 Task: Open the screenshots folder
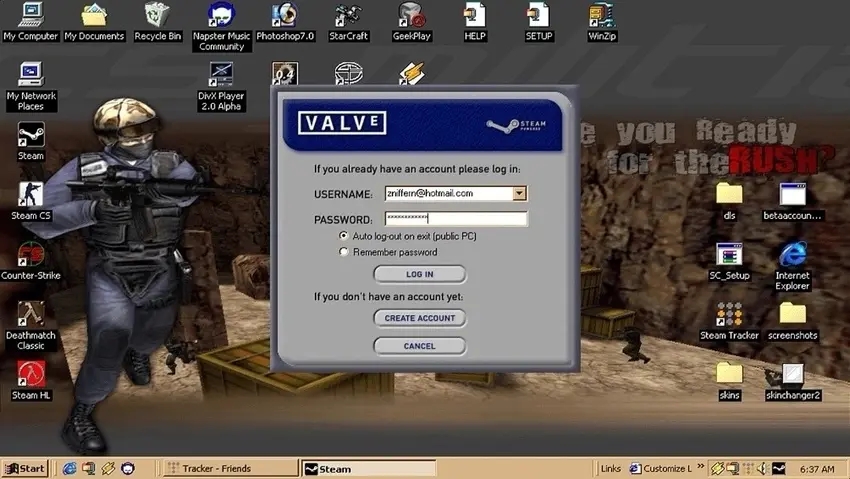point(793,321)
